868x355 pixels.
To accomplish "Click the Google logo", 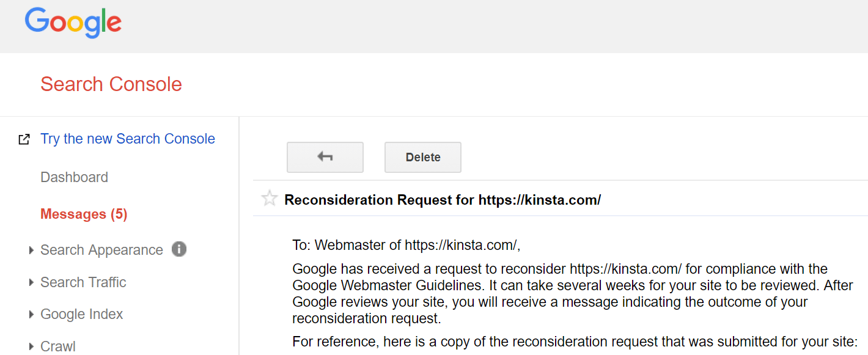I will tap(73, 22).
